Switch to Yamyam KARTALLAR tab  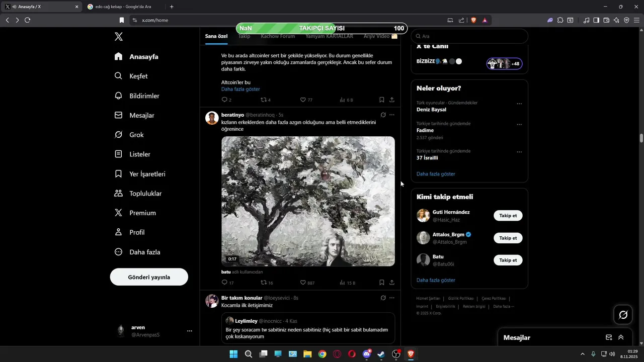click(329, 36)
